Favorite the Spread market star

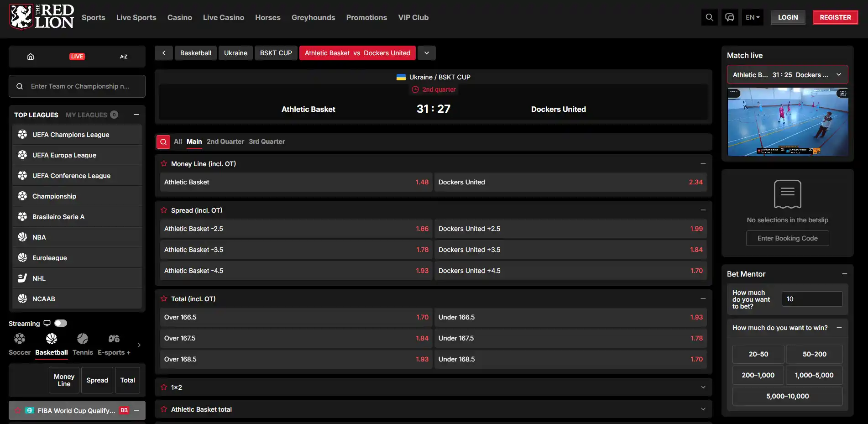(164, 210)
